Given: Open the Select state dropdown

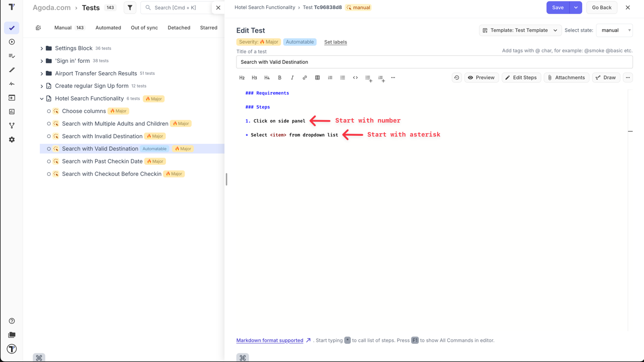Looking at the screenshot, I should pos(614,30).
